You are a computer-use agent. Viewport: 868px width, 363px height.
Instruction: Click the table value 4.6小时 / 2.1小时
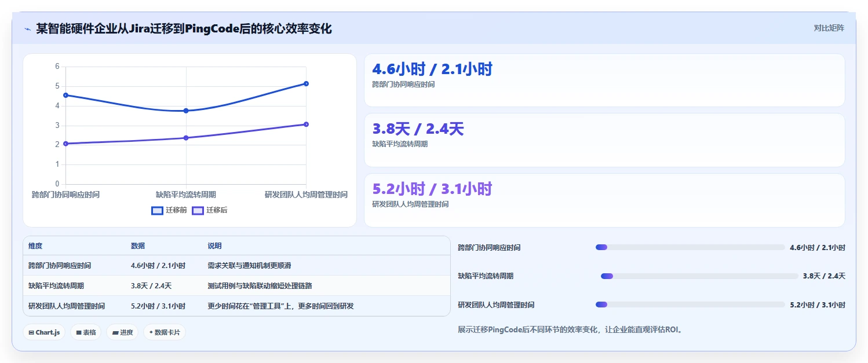(x=158, y=266)
